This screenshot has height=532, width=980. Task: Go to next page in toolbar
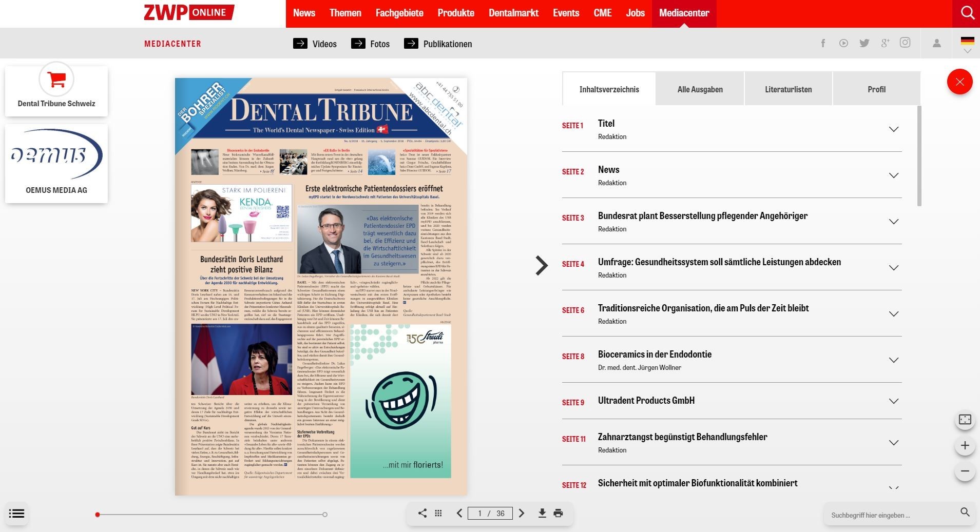coord(522,513)
